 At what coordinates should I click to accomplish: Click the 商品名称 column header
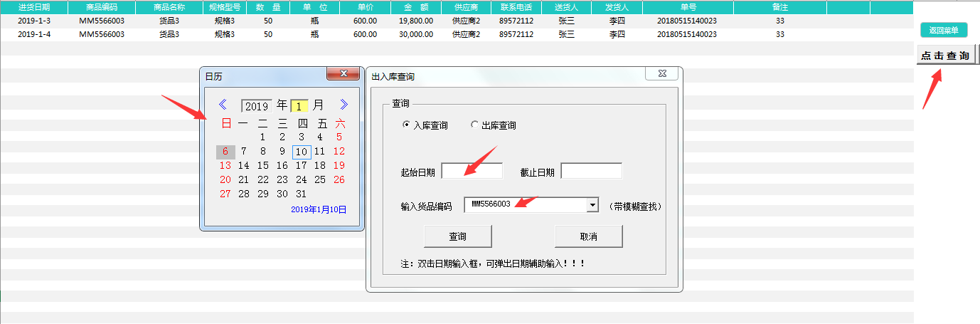coord(169,7)
